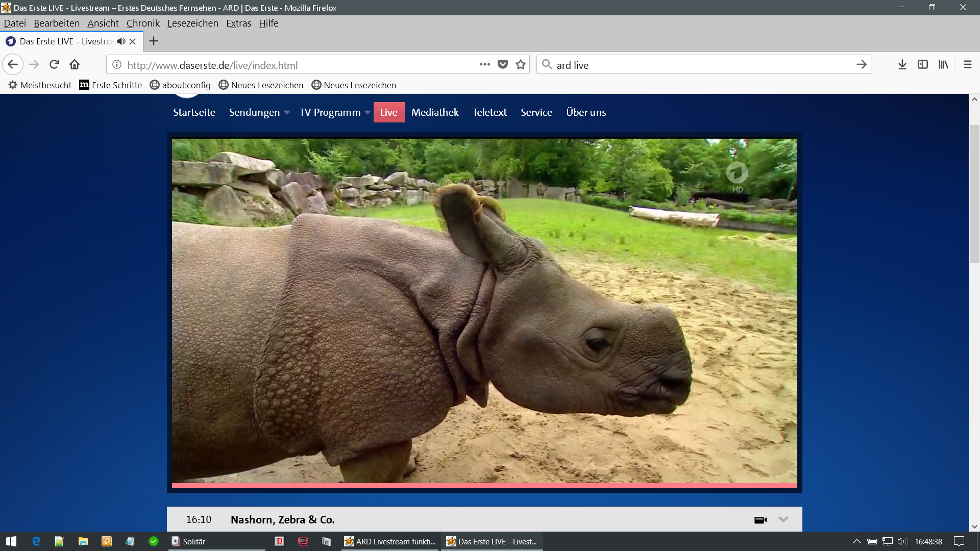Image resolution: width=980 pixels, height=551 pixels.
Task: Click the Firefox reload page icon
Action: click(54, 65)
